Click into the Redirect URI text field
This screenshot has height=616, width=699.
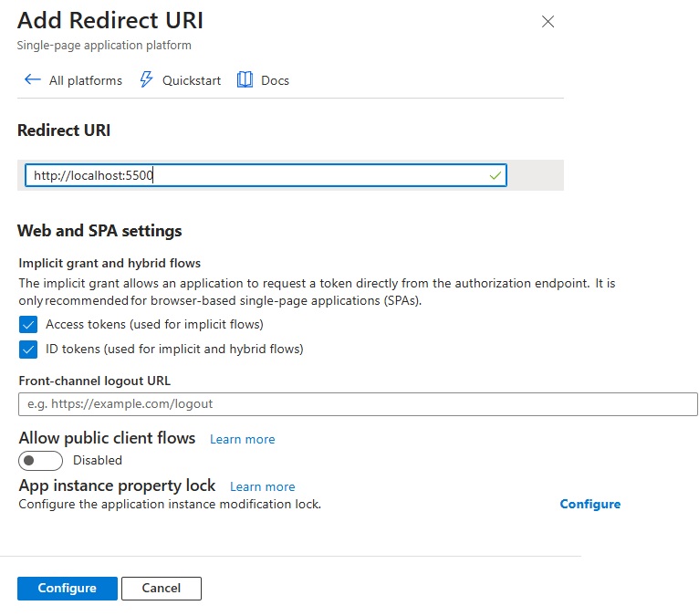(256, 175)
